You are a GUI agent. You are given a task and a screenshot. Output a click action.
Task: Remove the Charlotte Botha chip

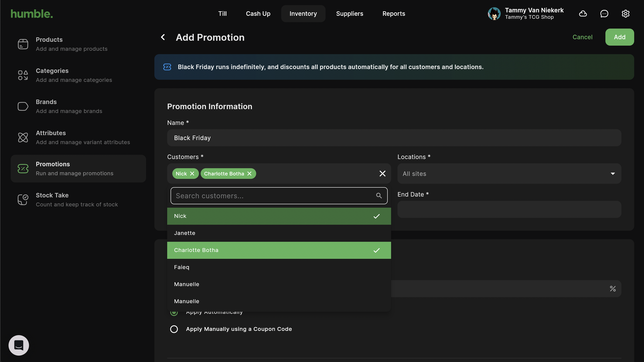coord(249,174)
